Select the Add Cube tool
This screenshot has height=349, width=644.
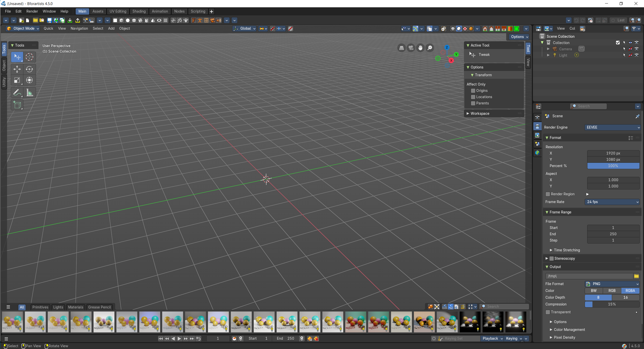coord(17,105)
